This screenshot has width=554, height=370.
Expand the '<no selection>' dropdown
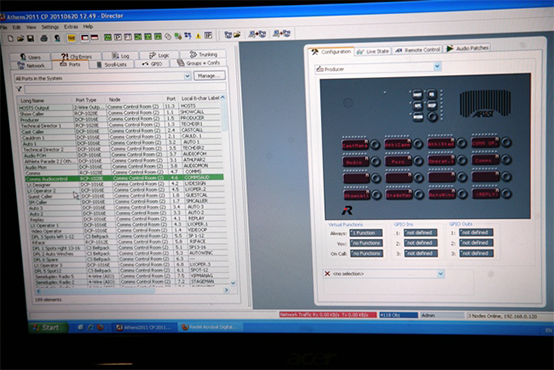tap(440, 274)
